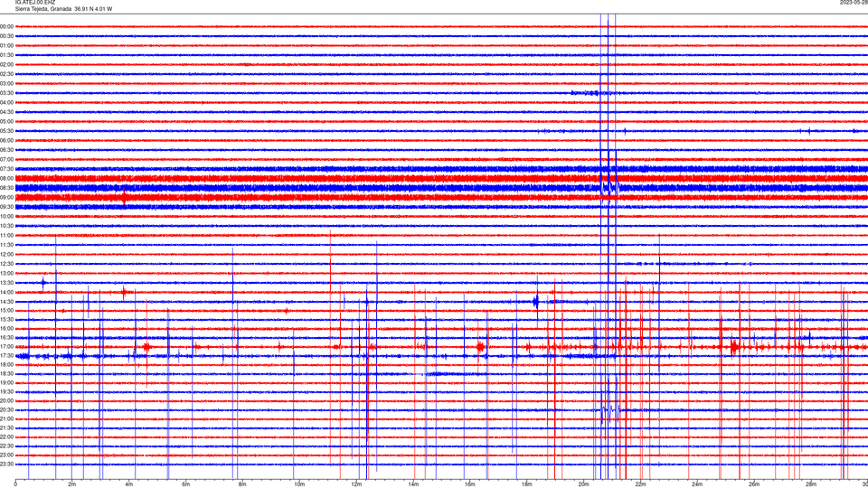The image size is (868, 488).
Task: Click the 19:00 time label
Action: coord(6,383)
